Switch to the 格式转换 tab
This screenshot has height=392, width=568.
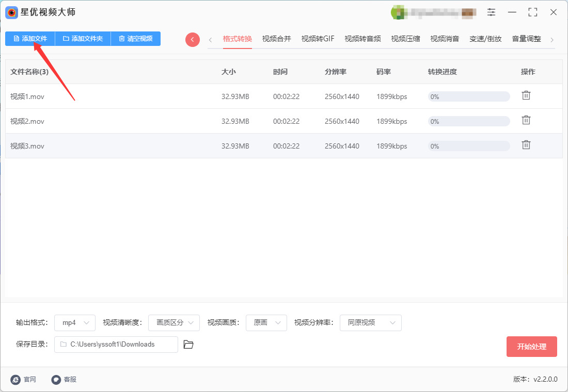click(238, 39)
